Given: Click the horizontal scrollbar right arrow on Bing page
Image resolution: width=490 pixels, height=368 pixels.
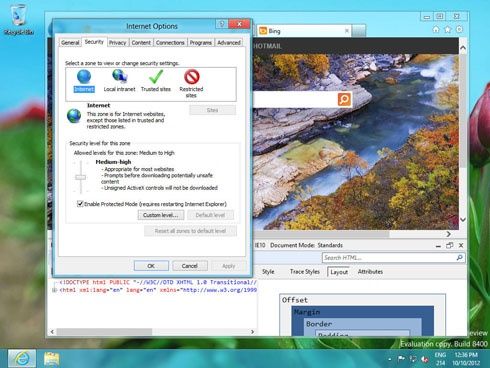Looking at the screenshot, I should [449, 234].
